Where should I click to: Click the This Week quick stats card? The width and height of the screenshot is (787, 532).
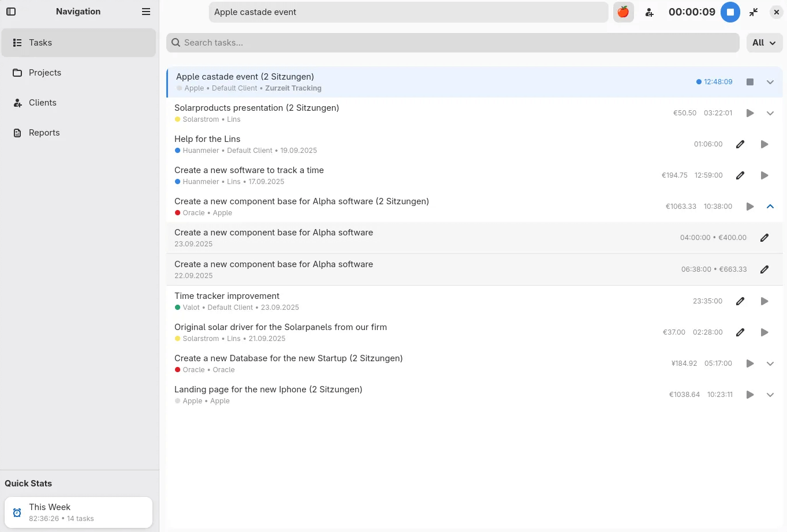79,512
